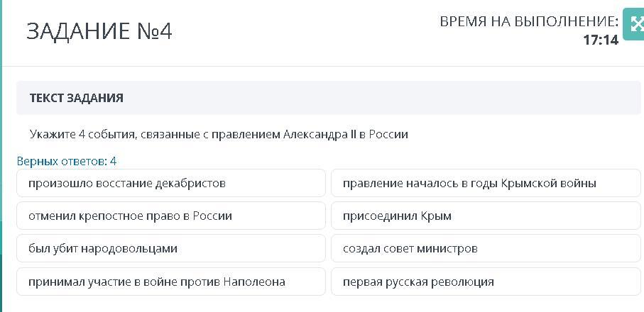The width and height of the screenshot is (644, 312).
Task: Click the teal strip on the left edge
Action: 1,156
